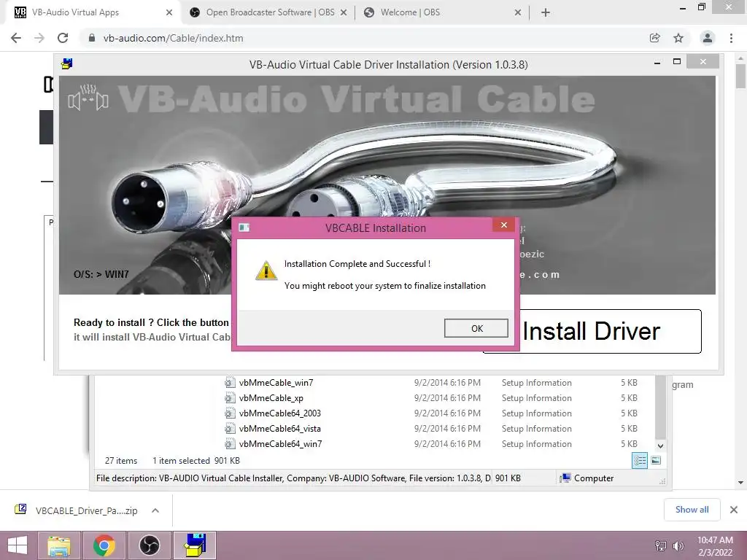
Task: Share this page icon
Action: [655, 38]
